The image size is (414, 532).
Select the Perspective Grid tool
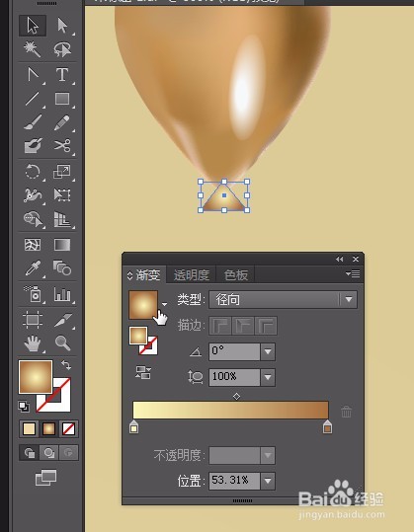[62, 219]
